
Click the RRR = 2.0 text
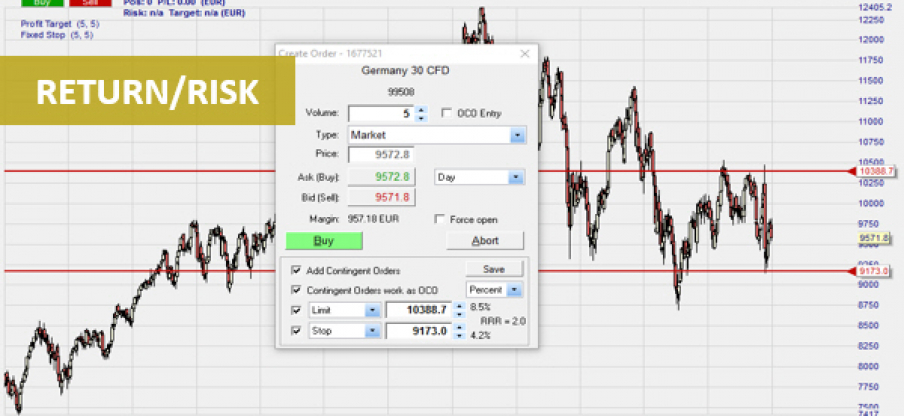503,322
